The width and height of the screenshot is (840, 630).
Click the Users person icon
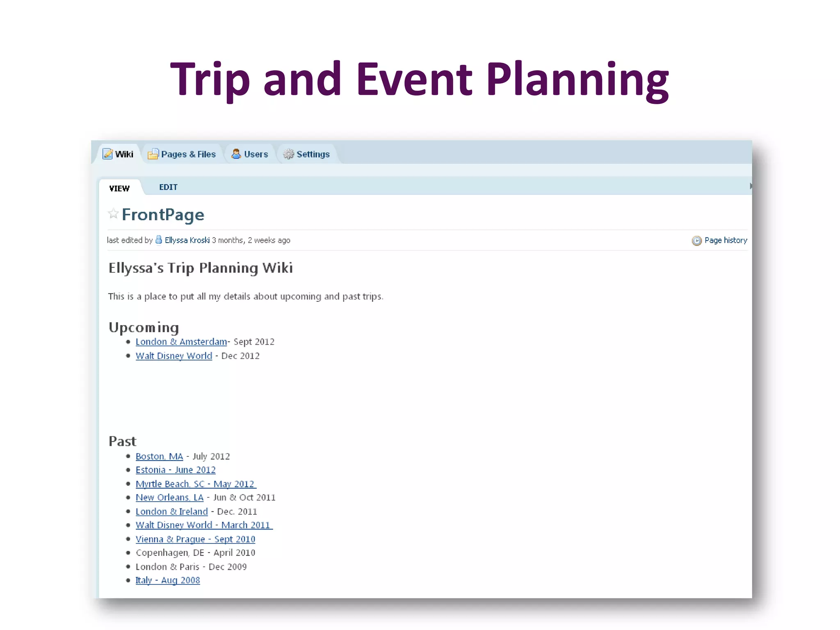pyautogui.click(x=236, y=154)
